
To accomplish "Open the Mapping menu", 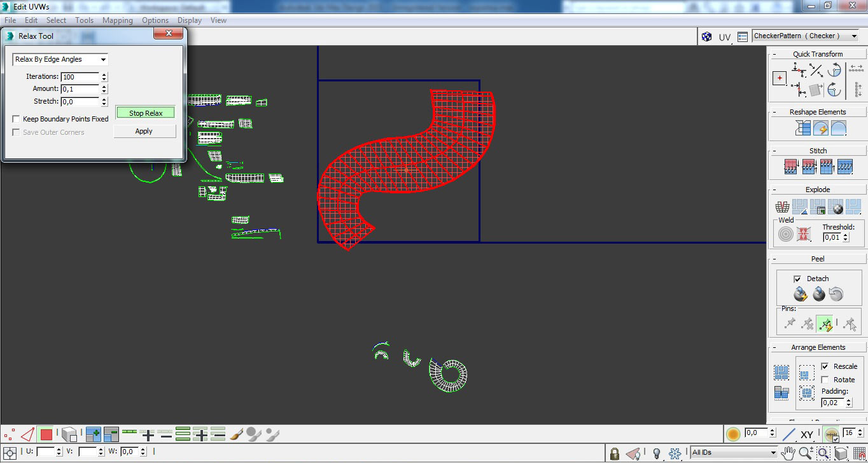I will 117,20.
